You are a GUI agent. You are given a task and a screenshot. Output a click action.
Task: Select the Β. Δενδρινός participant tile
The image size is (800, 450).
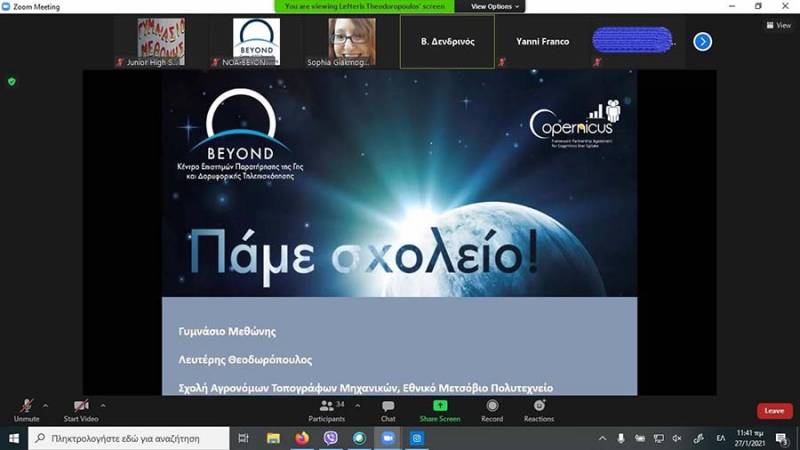click(447, 42)
